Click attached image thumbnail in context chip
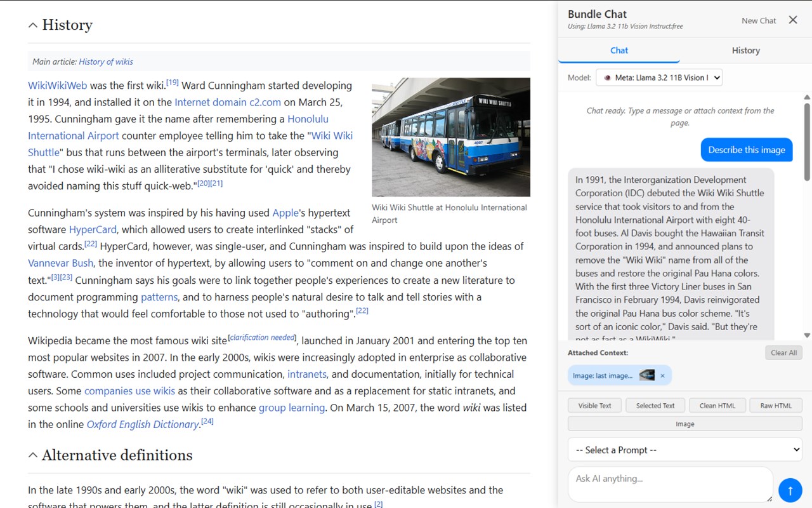This screenshot has height=508, width=812. click(x=646, y=375)
